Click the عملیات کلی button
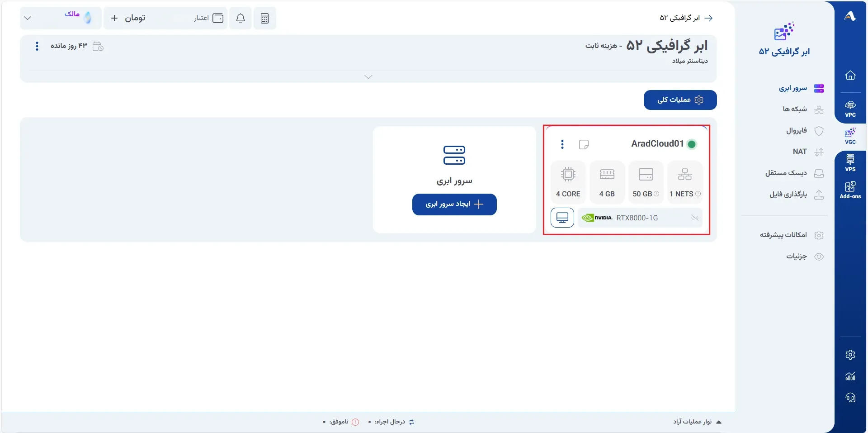The image size is (868, 433). click(680, 100)
